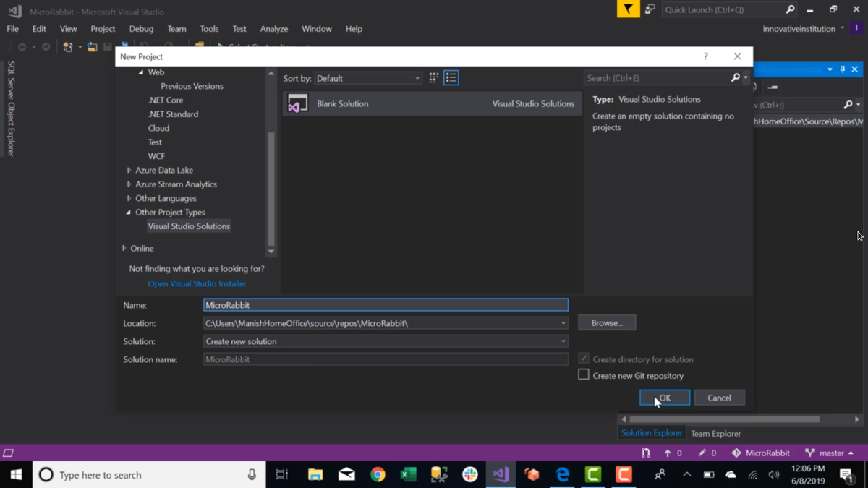Click the Quick Launch search magnifier
This screenshot has width=868, height=488.
click(790, 9)
